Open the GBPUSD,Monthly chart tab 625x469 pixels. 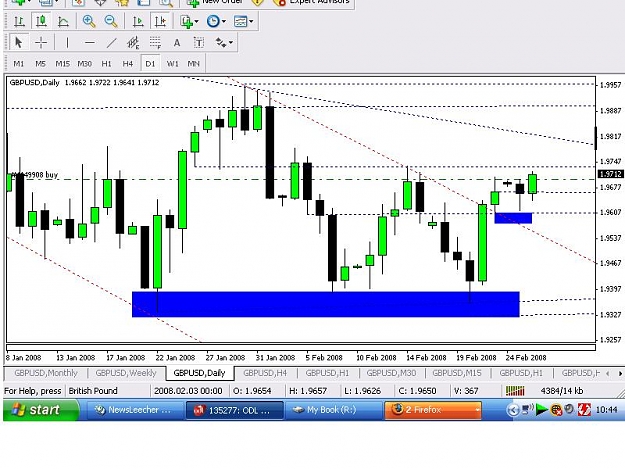point(46,373)
